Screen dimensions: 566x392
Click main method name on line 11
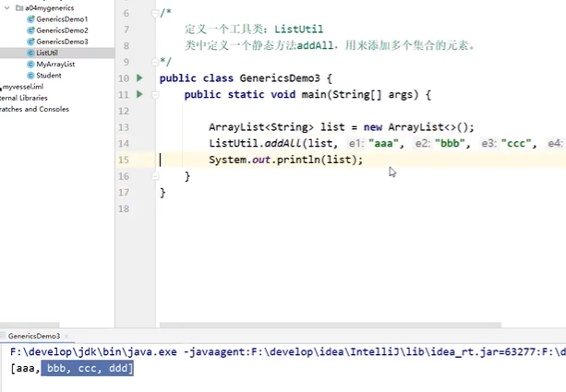(x=314, y=94)
